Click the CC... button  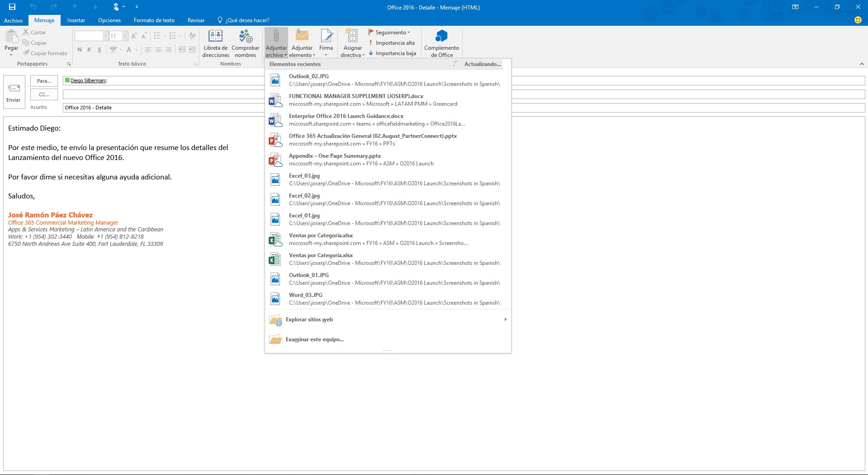click(x=44, y=94)
